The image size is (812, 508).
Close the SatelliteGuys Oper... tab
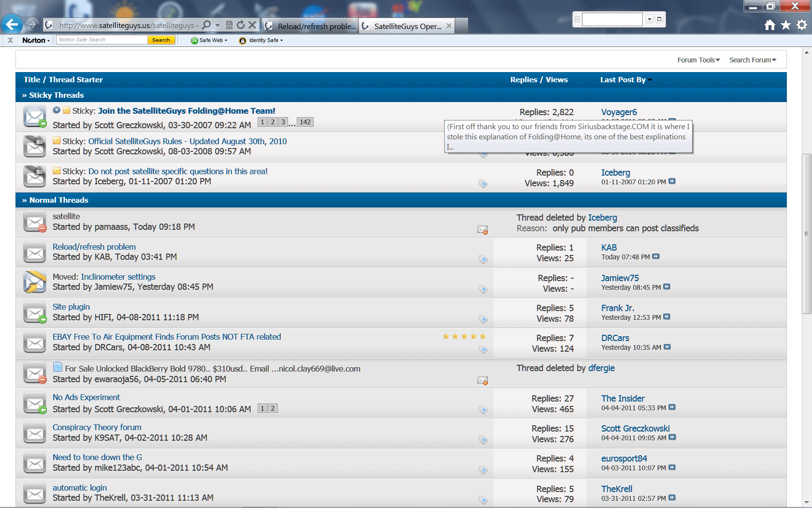pyautogui.click(x=449, y=26)
